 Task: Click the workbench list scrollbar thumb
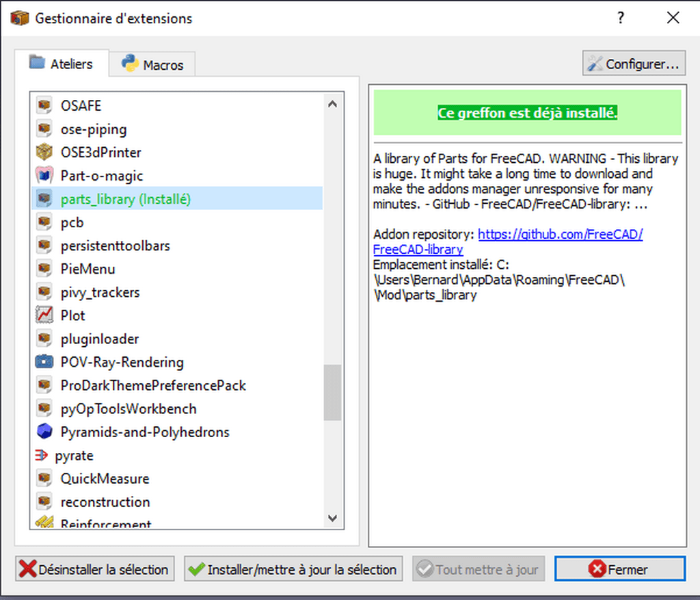point(332,392)
